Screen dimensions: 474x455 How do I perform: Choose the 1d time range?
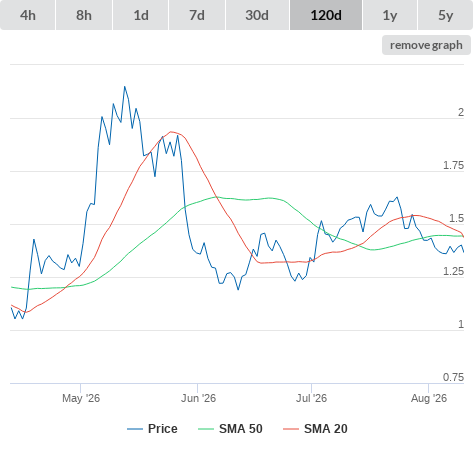click(x=141, y=15)
